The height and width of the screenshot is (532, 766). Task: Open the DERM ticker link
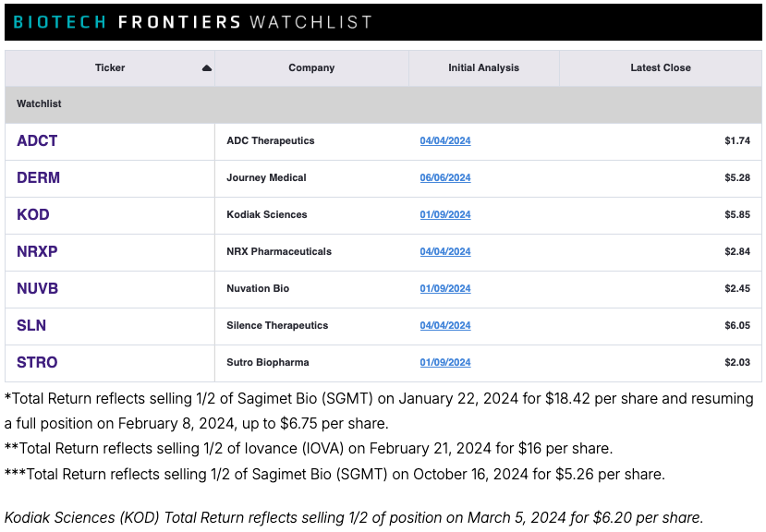click(x=38, y=178)
